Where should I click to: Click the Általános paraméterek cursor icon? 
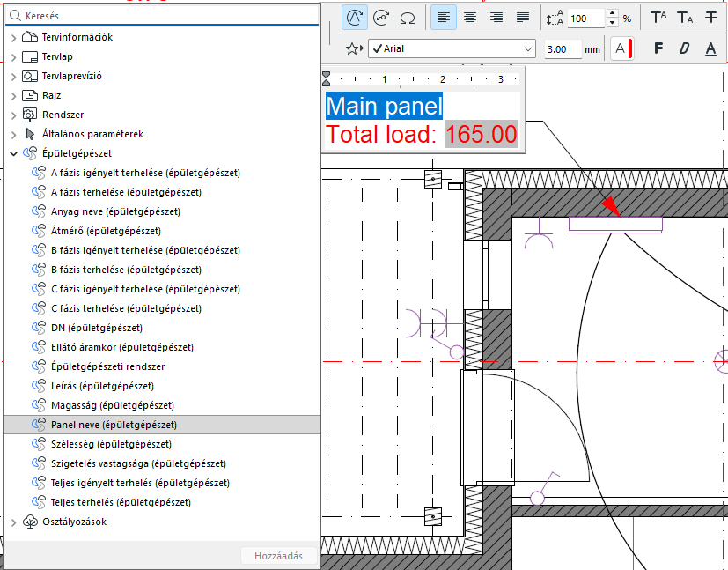click(x=30, y=134)
